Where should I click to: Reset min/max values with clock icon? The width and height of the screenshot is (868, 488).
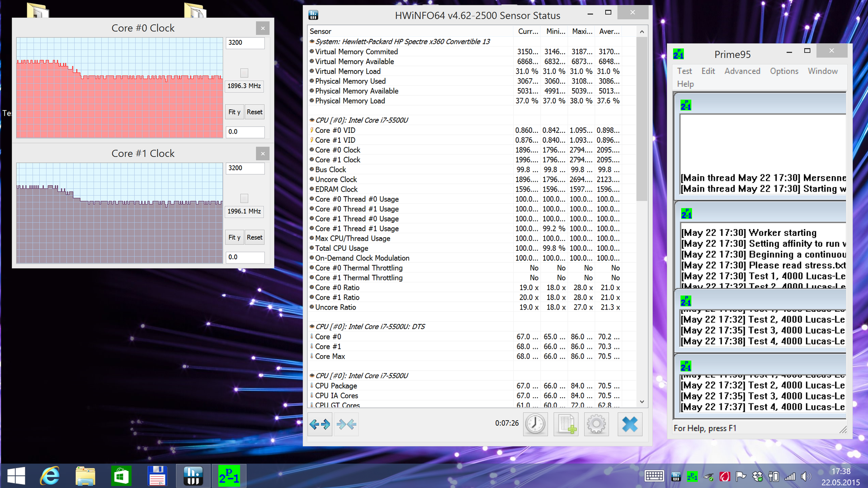click(535, 424)
